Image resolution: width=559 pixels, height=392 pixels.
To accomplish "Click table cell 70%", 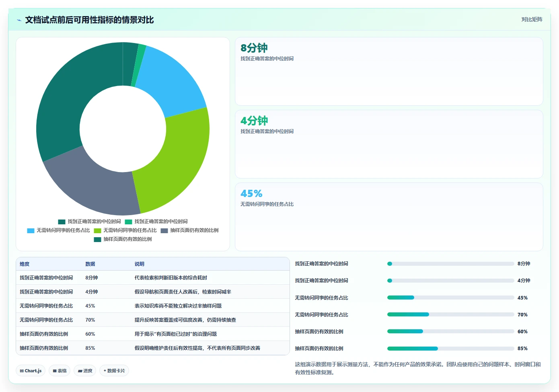I will coord(90,320).
